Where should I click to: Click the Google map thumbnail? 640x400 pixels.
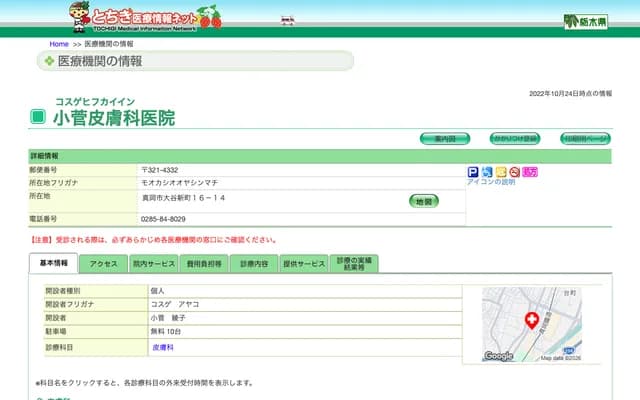532,324
